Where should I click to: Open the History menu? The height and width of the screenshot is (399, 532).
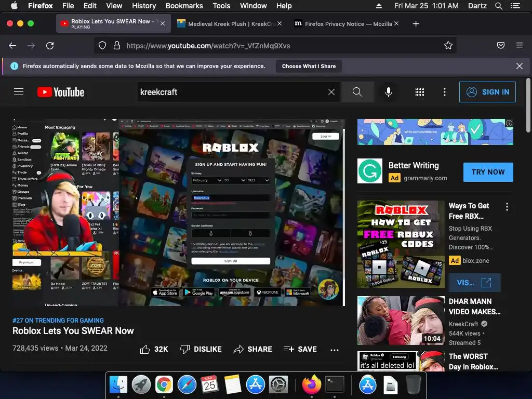[144, 6]
